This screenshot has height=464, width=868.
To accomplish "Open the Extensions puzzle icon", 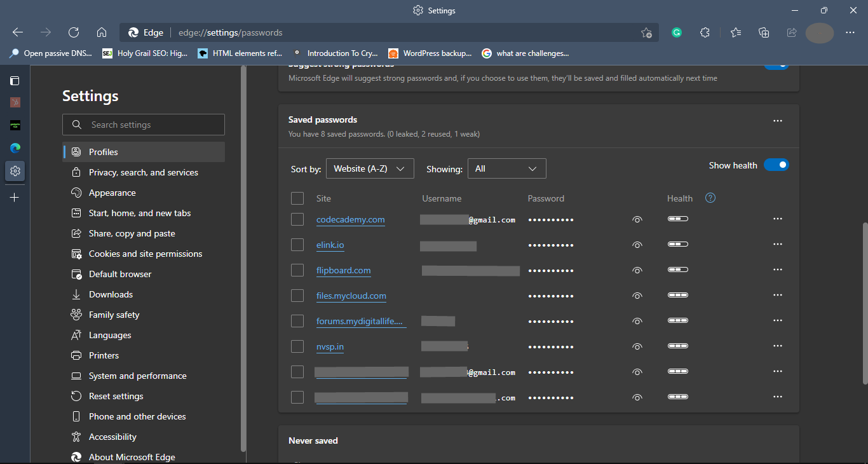I will pyautogui.click(x=705, y=32).
